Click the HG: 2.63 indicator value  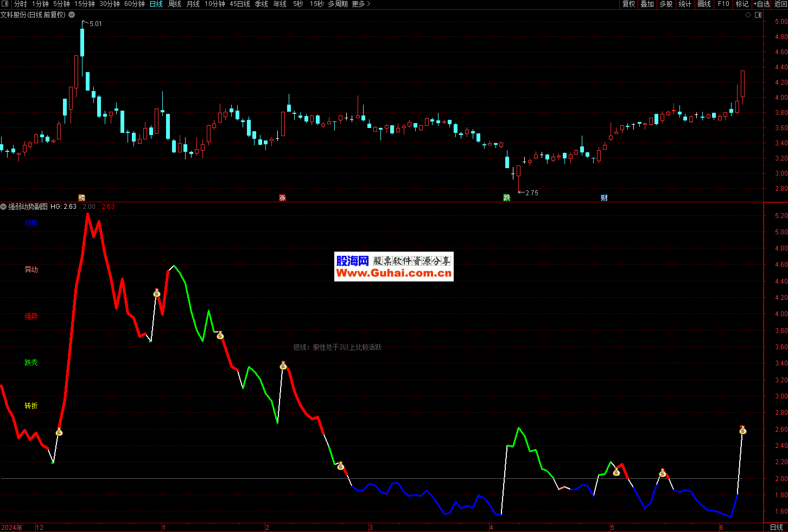coord(63,207)
